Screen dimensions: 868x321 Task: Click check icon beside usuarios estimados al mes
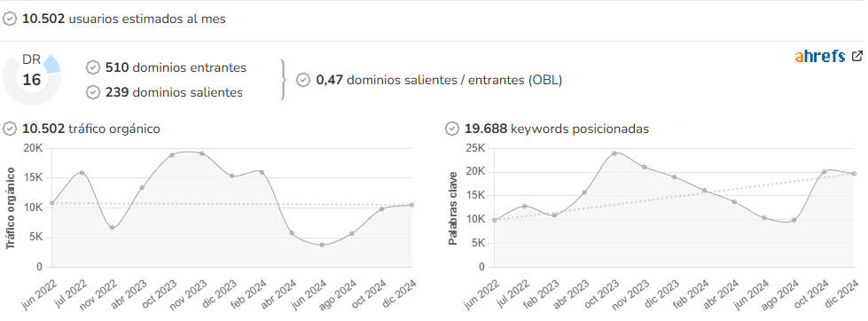tap(10, 19)
